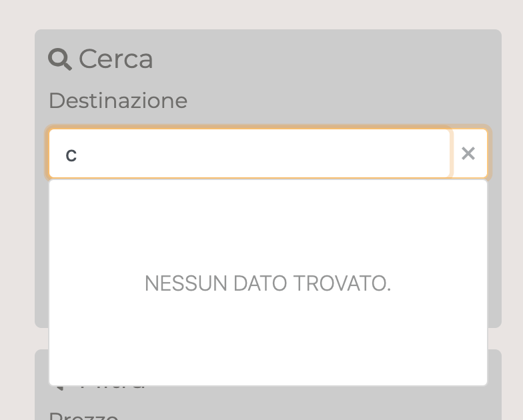Clear the Destinazione field with the X
The image size is (523, 420).
tap(468, 154)
